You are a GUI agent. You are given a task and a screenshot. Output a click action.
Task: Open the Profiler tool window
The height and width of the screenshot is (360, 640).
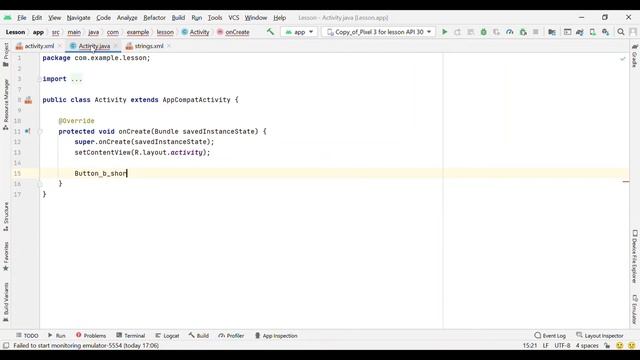(231, 336)
